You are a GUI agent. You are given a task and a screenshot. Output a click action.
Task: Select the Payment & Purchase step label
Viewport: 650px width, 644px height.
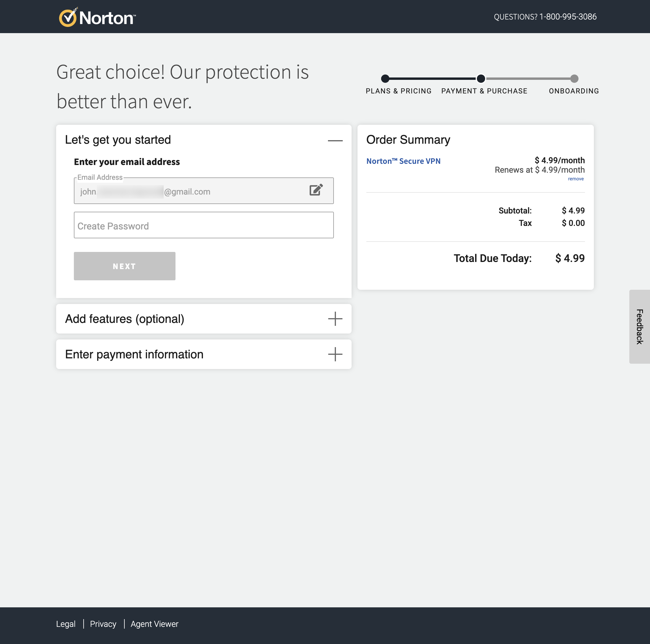pyautogui.click(x=484, y=91)
